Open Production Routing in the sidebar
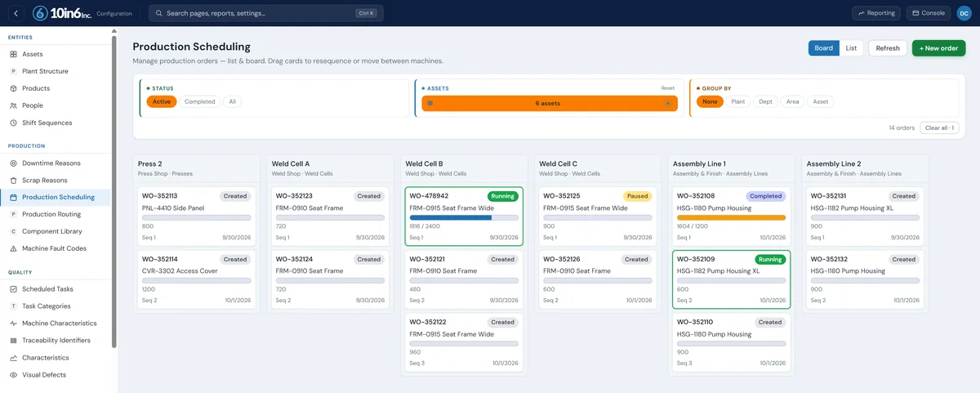Image resolution: width=980 pixels, height=393 pixels. (x=55, y=214)
